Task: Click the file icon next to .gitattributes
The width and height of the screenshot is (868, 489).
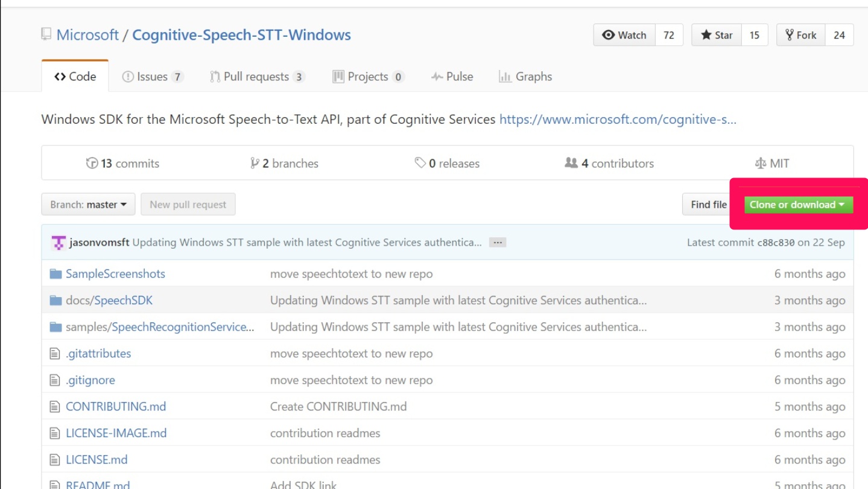Action: [x=55, y=354]
